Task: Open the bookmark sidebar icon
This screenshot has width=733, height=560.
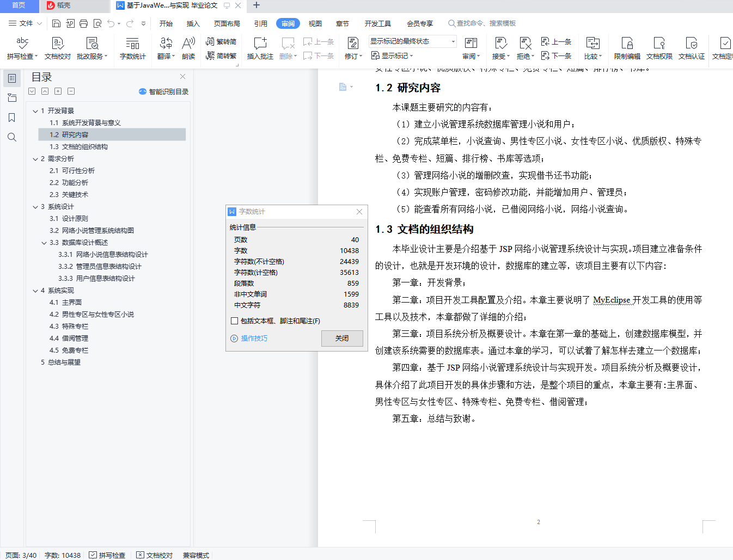Action: click(12, 118)
